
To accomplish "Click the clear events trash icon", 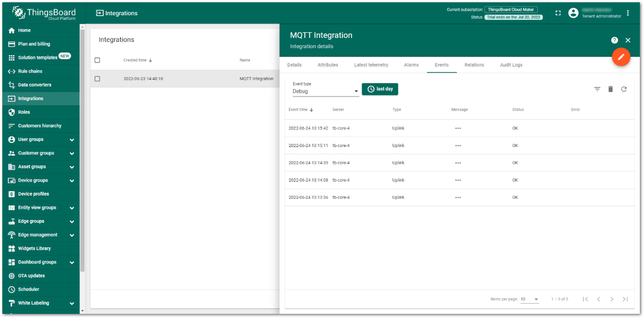I will [x=610, y=88].
